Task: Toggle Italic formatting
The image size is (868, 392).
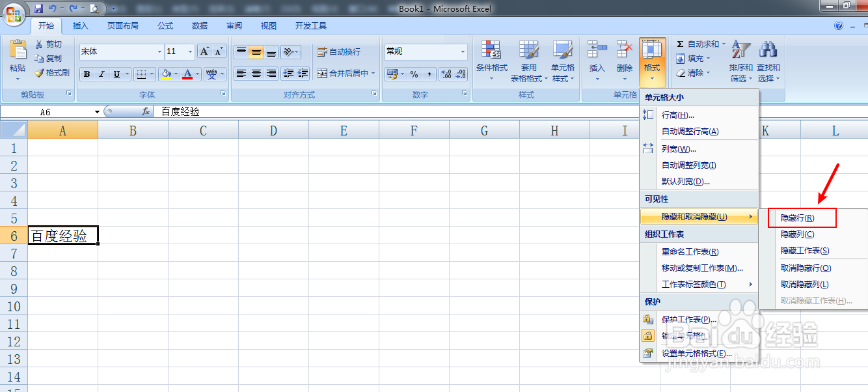Action: click(102, 74)
